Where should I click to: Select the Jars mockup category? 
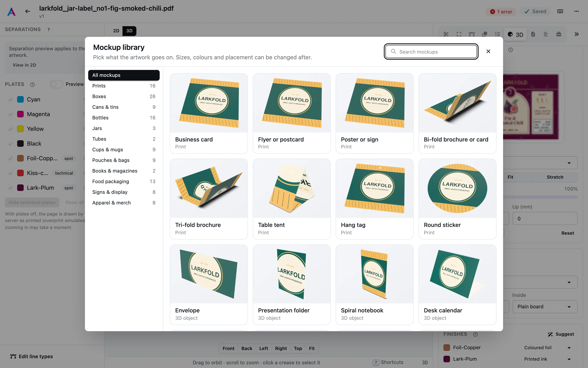click(124, 128)
